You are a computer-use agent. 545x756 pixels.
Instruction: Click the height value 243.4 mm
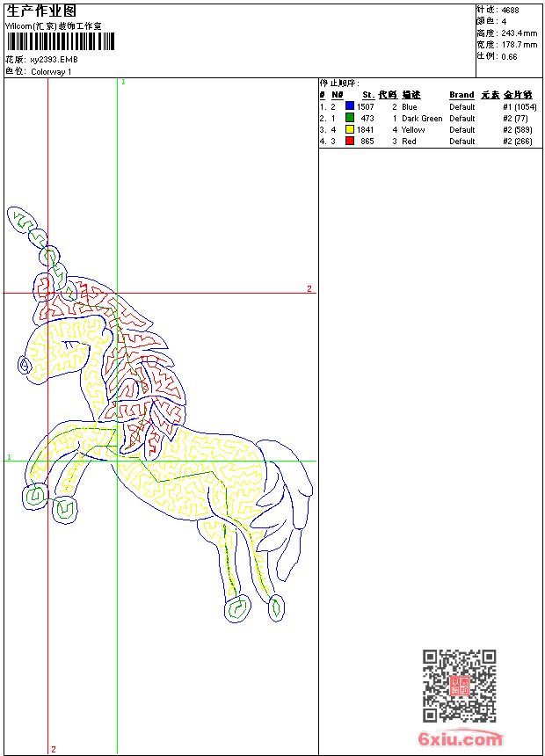(x=519, y=33)
